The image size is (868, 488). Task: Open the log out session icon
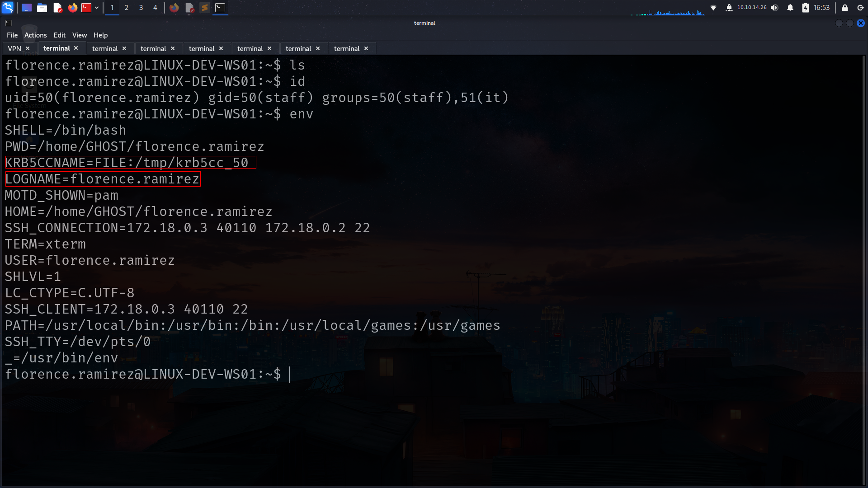860,8
